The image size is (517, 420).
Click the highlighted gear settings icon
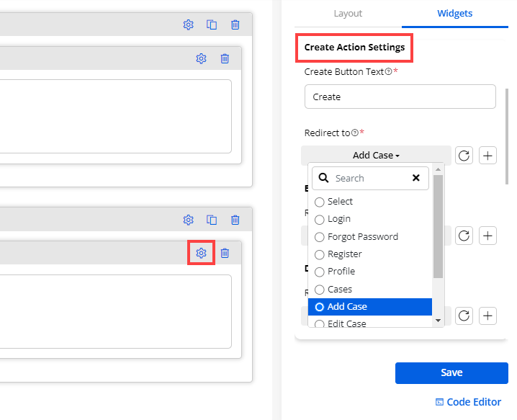[x=201, y=253]
